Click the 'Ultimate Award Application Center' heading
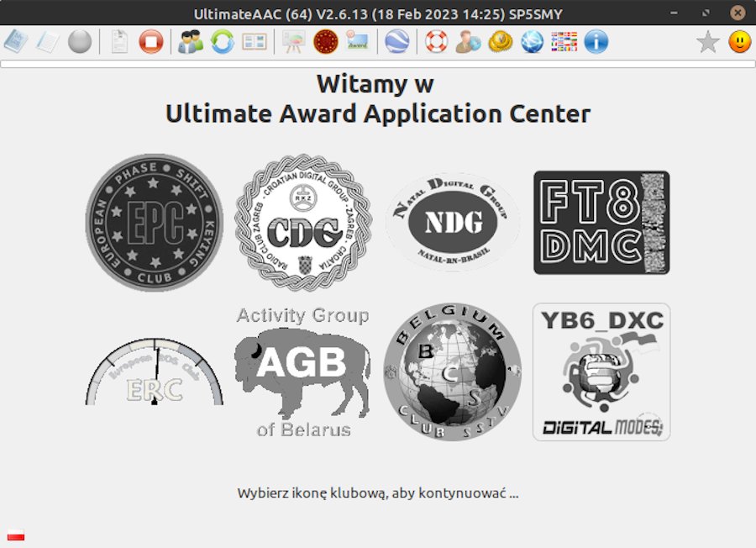Screen dimensions: 756x548 378,113
